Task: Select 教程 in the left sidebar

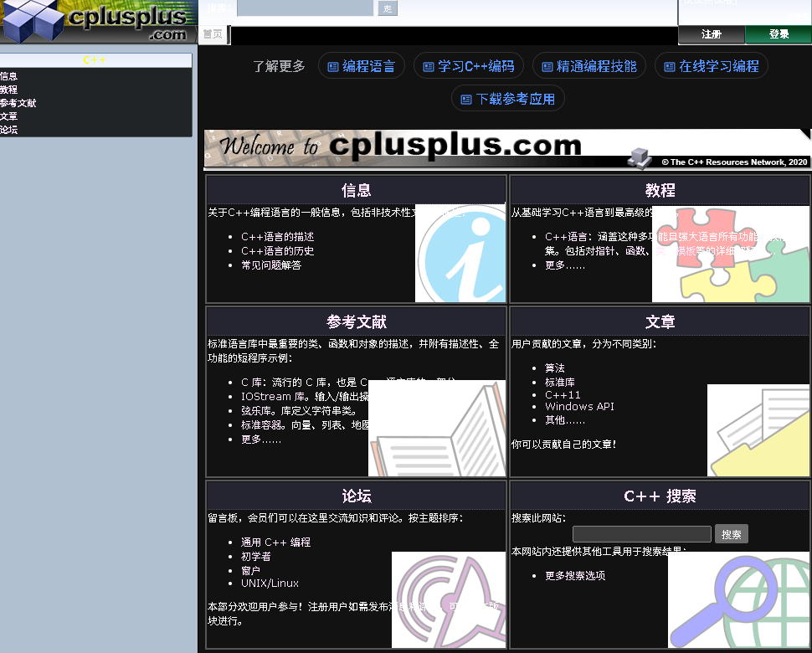Action: point(9,90)
